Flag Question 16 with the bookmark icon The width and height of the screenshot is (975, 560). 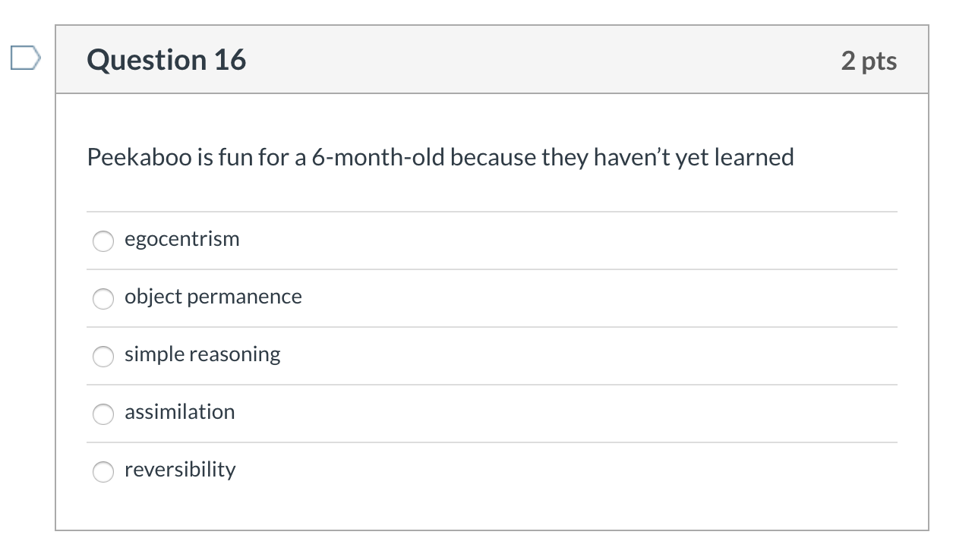point(24,58)
